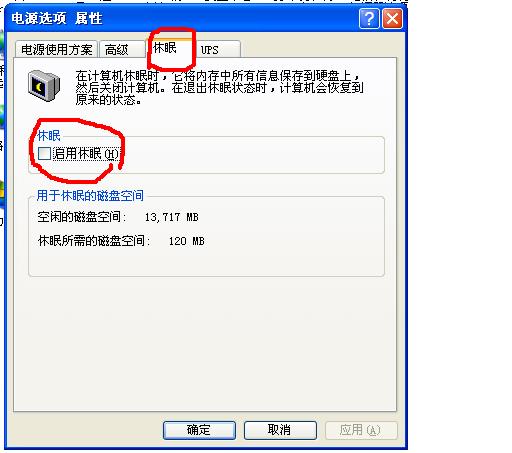Click the greyed-out 应用(A) button
Screen dimensions: 512x453
[x=361, y=430]
